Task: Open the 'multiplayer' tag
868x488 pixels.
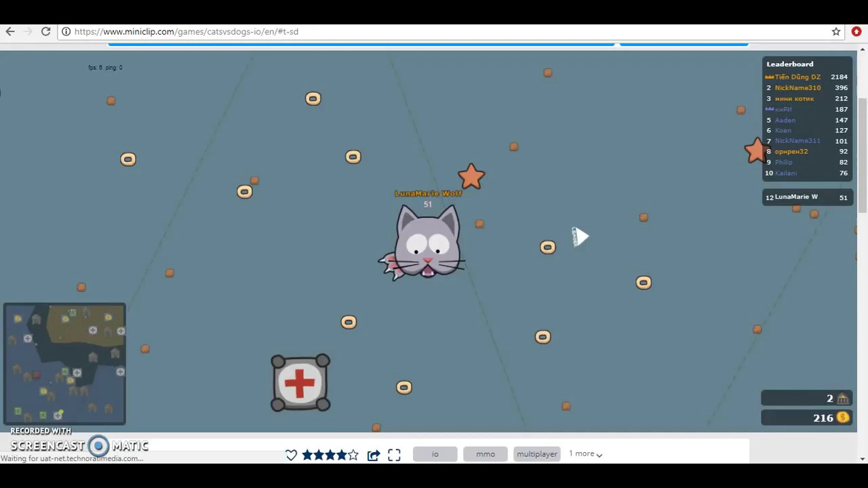Action: (536, 454)
